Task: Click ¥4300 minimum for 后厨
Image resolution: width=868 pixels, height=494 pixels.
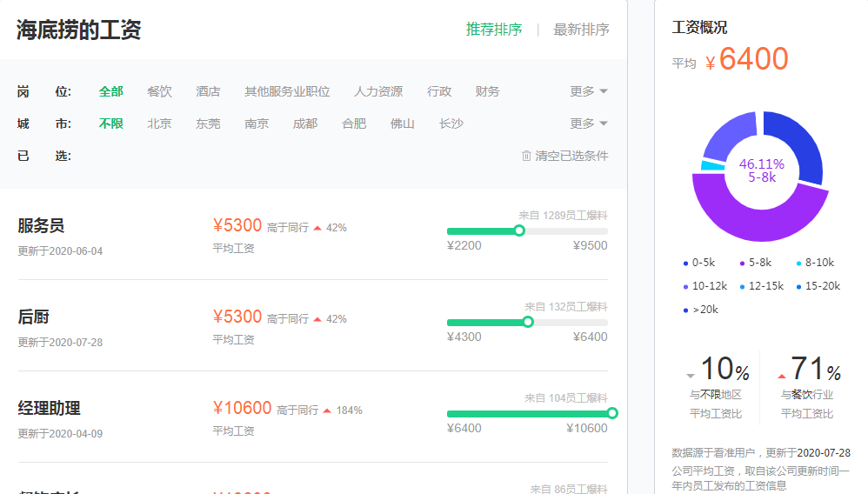Action: (x=464, y=337)
